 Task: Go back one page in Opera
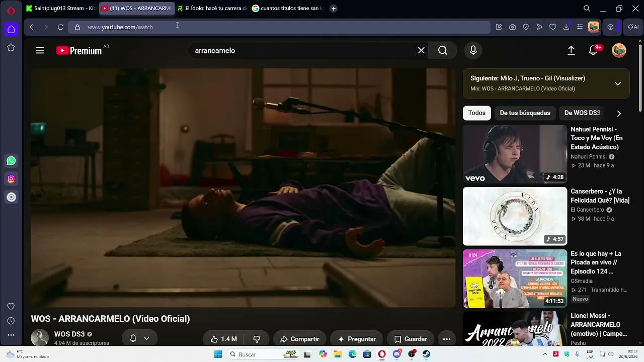31,27
